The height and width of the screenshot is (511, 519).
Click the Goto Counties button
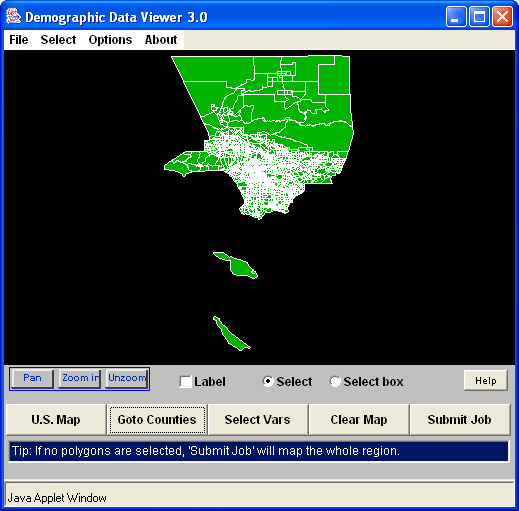coord(157,420)
